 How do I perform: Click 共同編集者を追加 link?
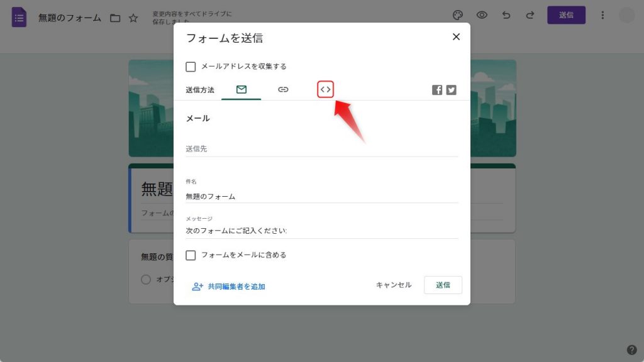click(x=228, y=287)
